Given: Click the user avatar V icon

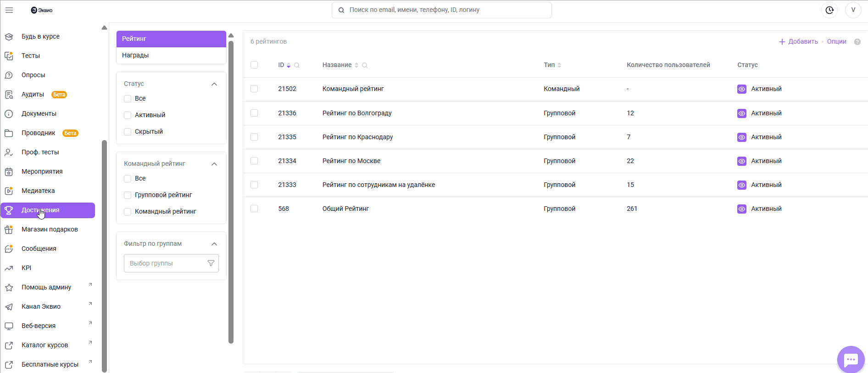Looking at the screenshot, I should [853, 10].
